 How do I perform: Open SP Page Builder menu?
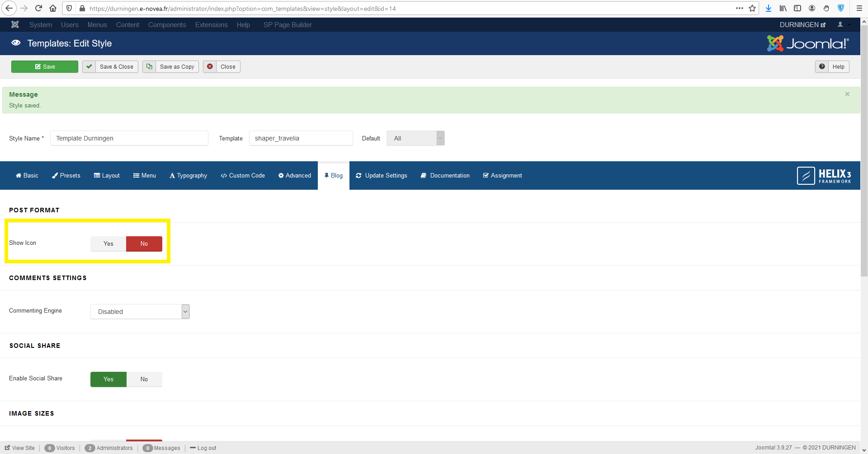point(288,24)
